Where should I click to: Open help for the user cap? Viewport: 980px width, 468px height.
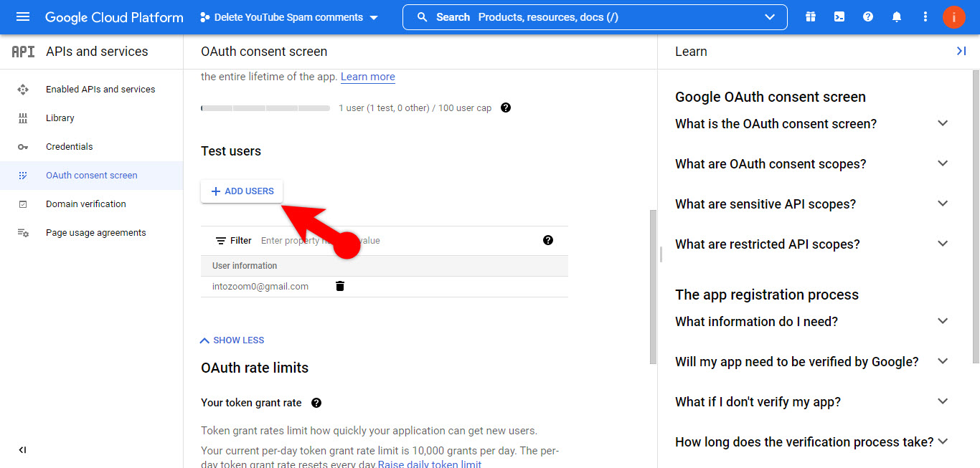click(506, 108)
